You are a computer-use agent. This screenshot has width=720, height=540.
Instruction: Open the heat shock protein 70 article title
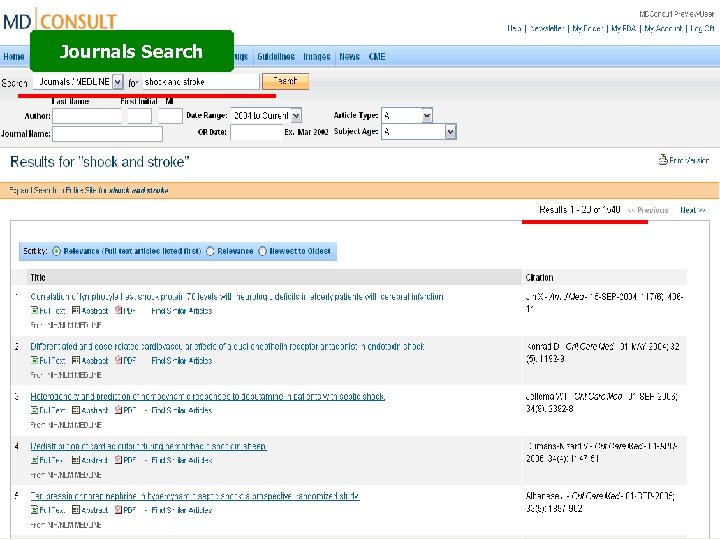point(237,297)
